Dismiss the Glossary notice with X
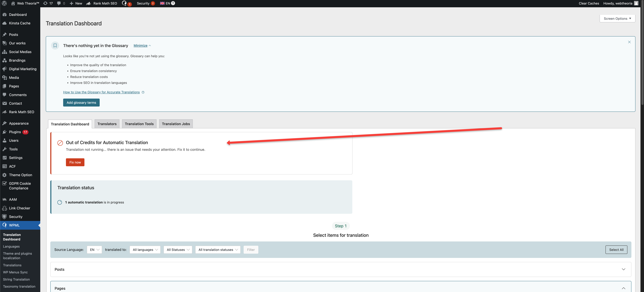Screen dimensions: 644x292 tap(629, 42)
